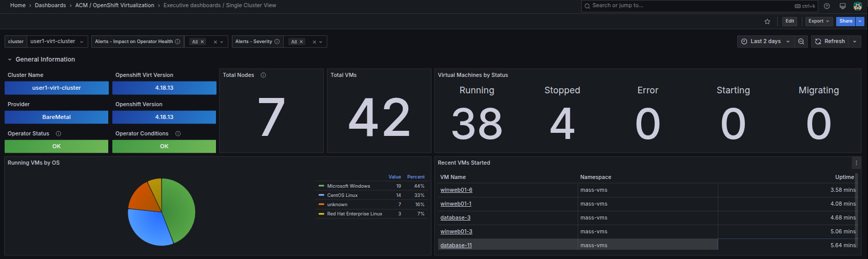Screen dimensions: 868x259
Task: Click the OK value under Operator Status
Action: [56, 146]
